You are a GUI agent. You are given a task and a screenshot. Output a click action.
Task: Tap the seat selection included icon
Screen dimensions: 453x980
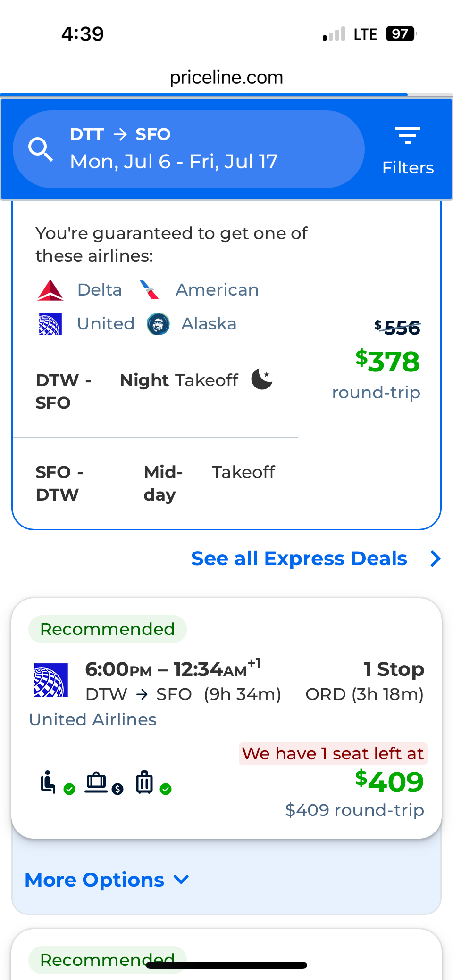point(48,782)
